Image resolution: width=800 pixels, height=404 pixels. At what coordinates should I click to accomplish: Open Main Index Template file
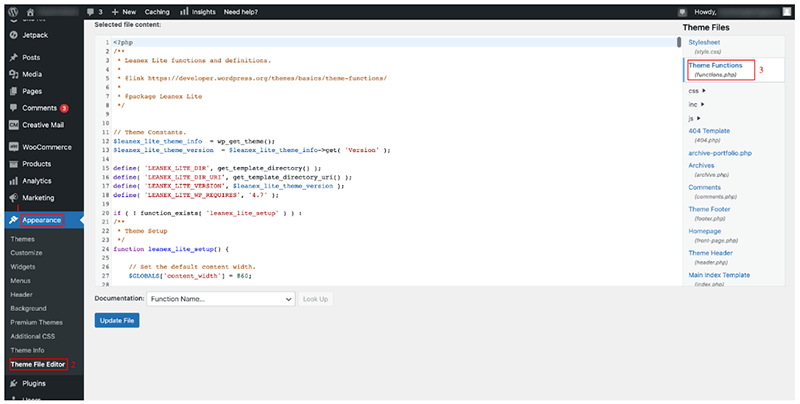click(719, 279)
